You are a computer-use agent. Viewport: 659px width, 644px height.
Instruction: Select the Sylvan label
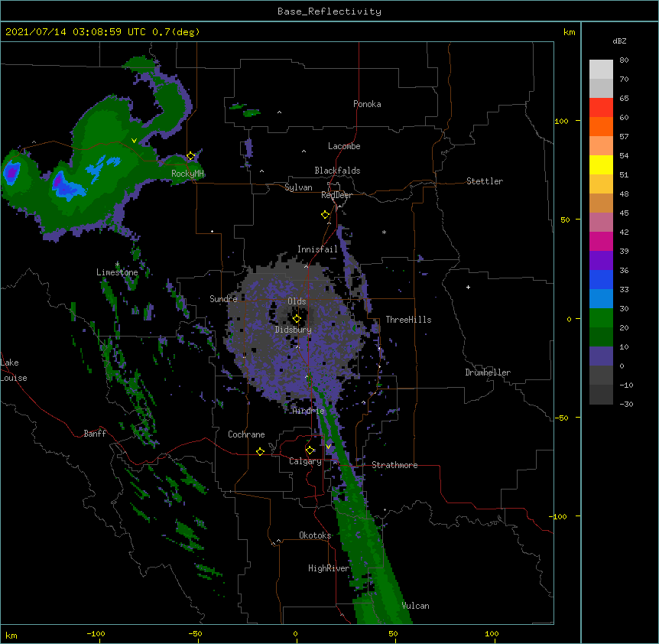pyautogui.click(x=298, y=187)
